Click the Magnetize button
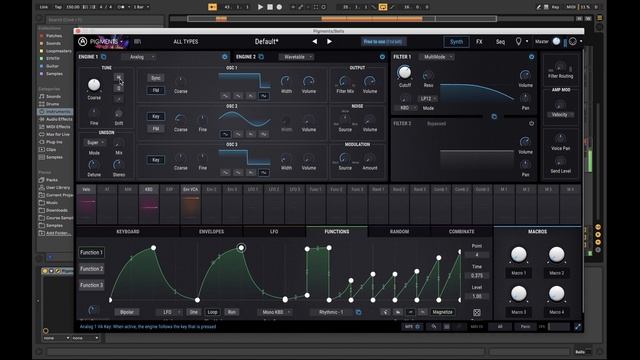The width and height of the screenshot is (640, 360). tap(442, 312)
